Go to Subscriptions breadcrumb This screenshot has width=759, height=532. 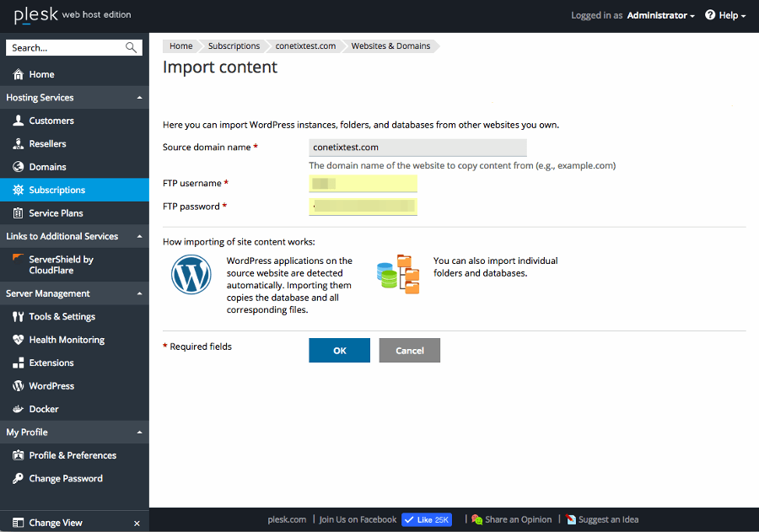click(234, 46)
